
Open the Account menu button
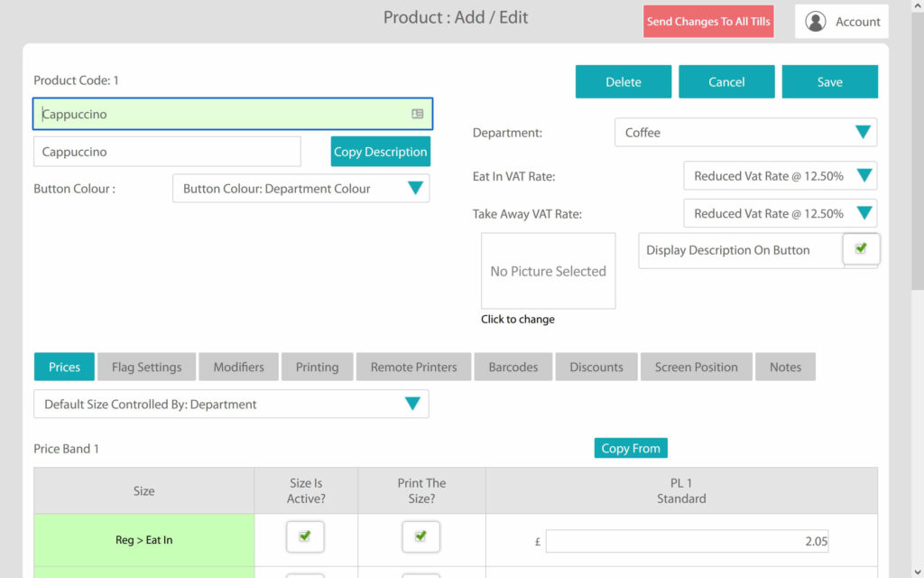(842, 22)
